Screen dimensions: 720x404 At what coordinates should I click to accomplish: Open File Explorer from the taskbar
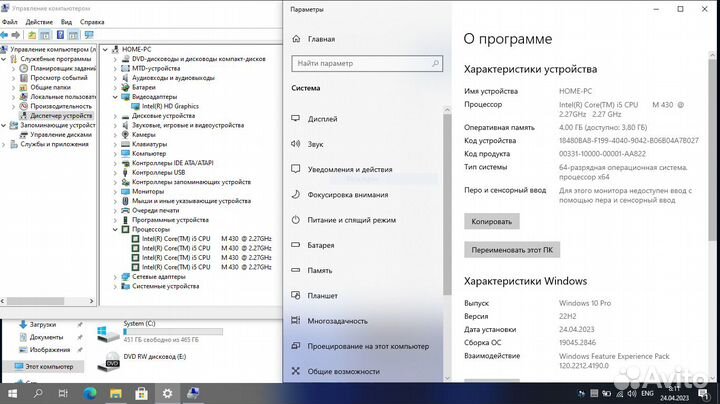(x=116, y=393)
